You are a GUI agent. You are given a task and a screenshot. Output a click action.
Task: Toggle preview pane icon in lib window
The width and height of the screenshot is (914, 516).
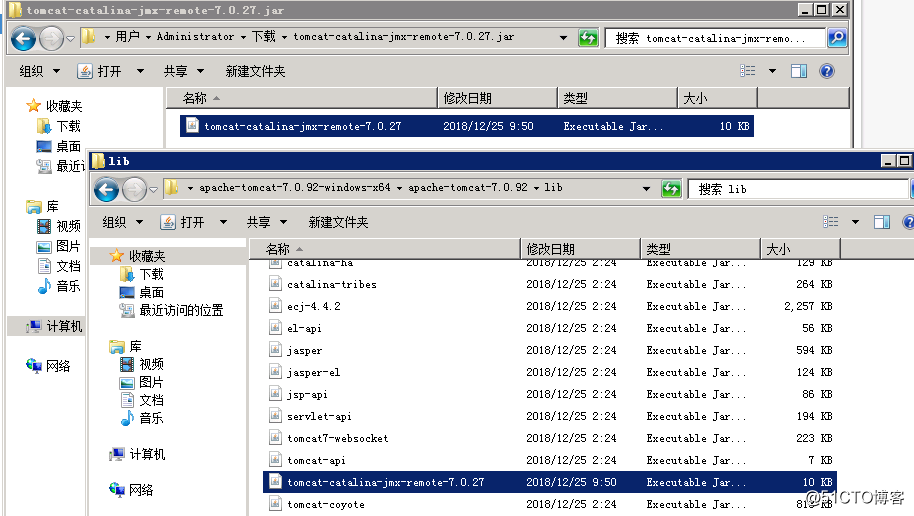point(881,222)
